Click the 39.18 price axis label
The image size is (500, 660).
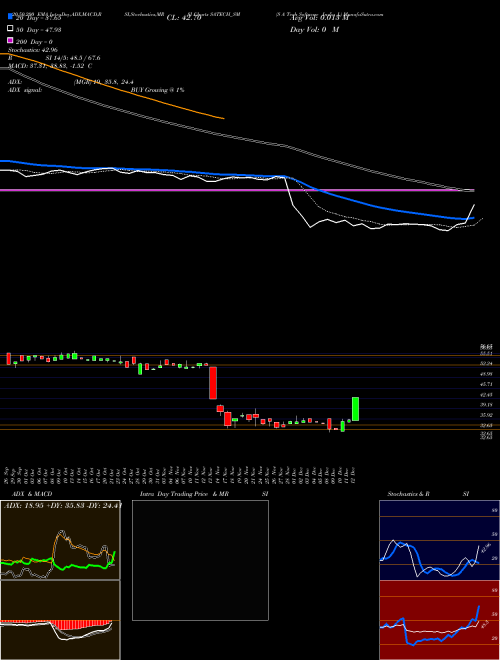point(487,405)
